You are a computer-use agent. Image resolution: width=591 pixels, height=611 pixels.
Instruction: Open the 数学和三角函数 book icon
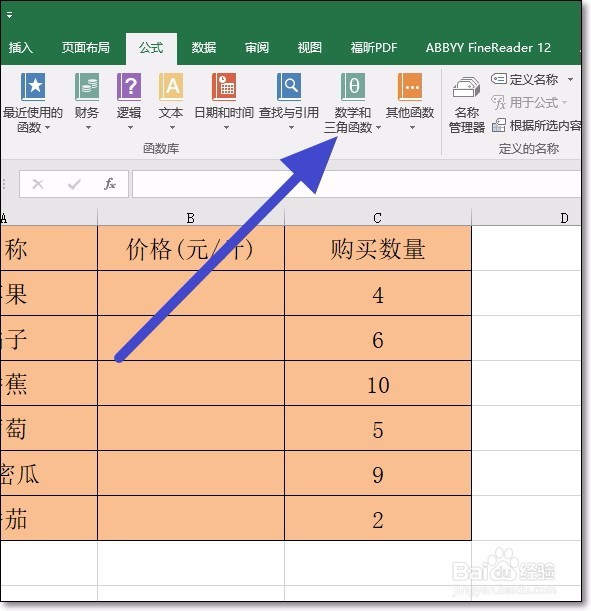(x=353, y=87)
